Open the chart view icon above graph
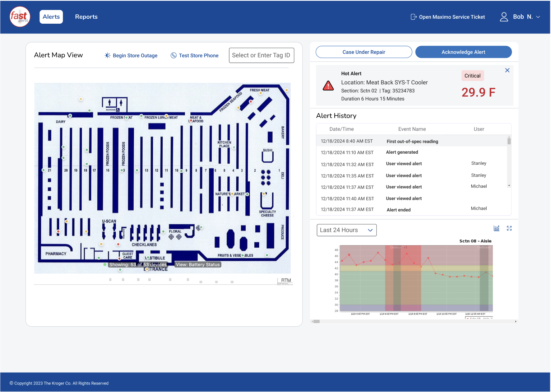 [496, 228]
